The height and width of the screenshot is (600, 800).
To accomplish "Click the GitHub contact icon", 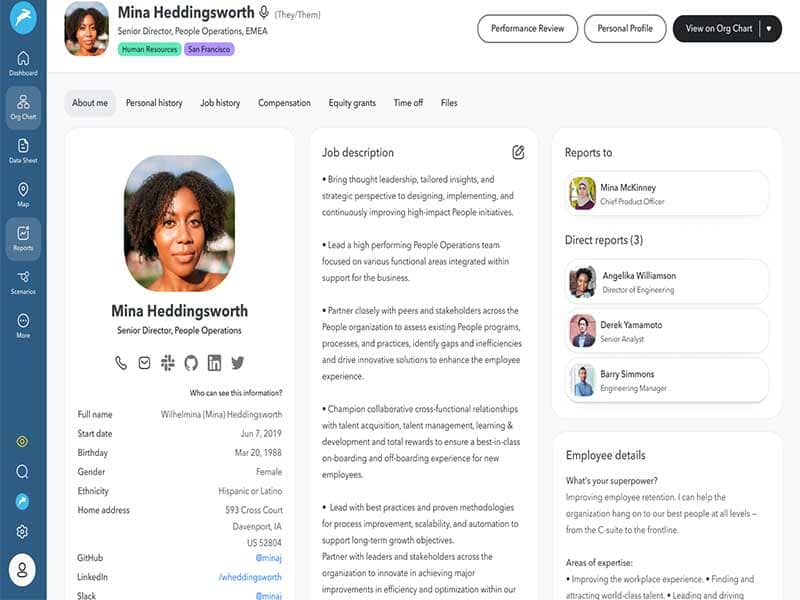I will (191, 363).
